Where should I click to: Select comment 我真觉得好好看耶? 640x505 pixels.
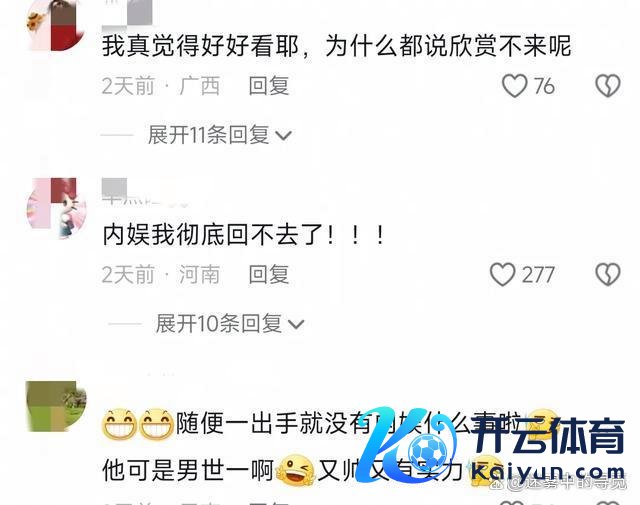(x=200, y=46)
